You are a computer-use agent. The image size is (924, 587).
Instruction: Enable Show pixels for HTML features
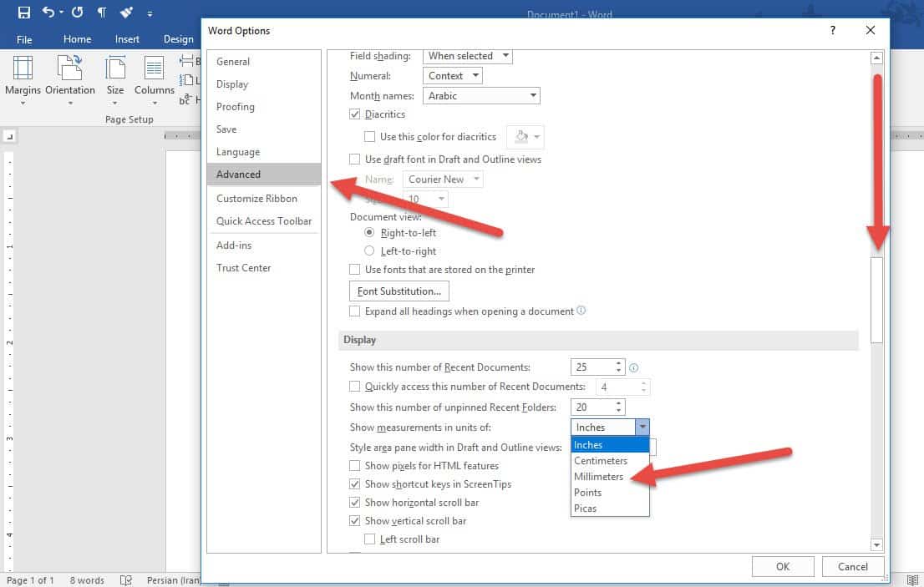tap(355, 466)
